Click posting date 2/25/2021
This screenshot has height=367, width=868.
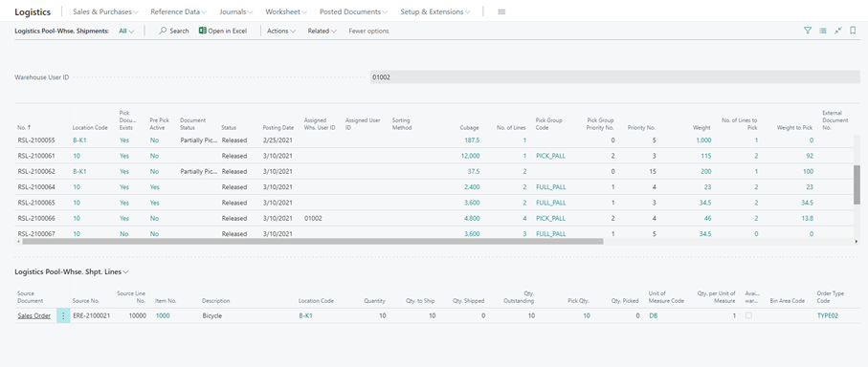click(277, 140)
